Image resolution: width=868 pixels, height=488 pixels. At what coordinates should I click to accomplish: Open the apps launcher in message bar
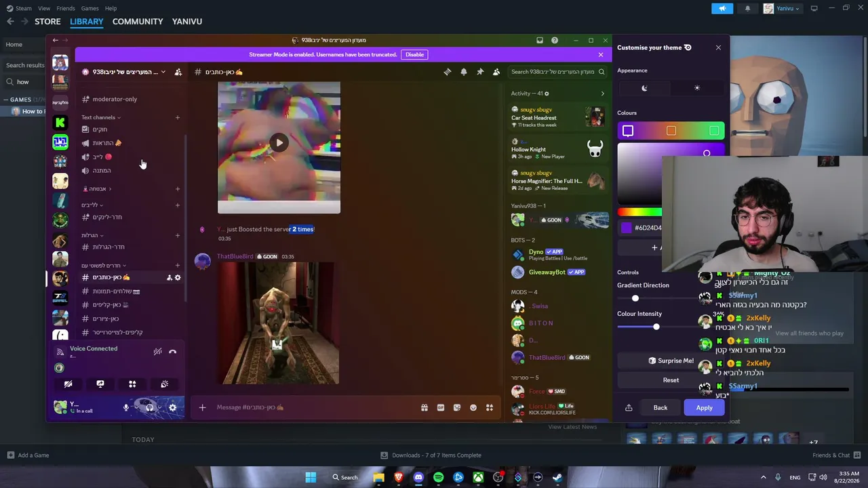pyautogui.click(x=490, y=407)
